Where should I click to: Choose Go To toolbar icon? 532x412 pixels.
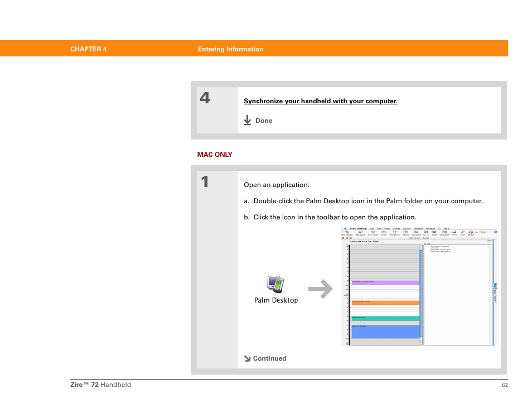tap(426, 232)
